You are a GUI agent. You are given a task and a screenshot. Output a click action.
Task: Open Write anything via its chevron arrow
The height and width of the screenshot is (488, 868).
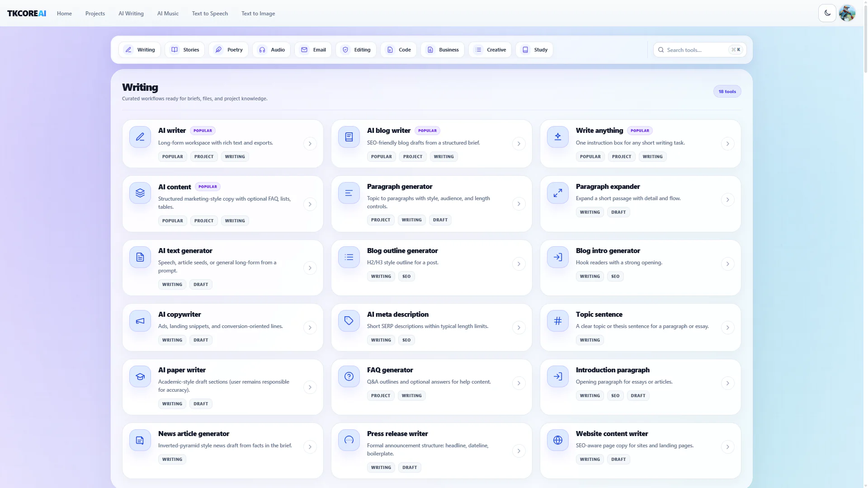727,144
